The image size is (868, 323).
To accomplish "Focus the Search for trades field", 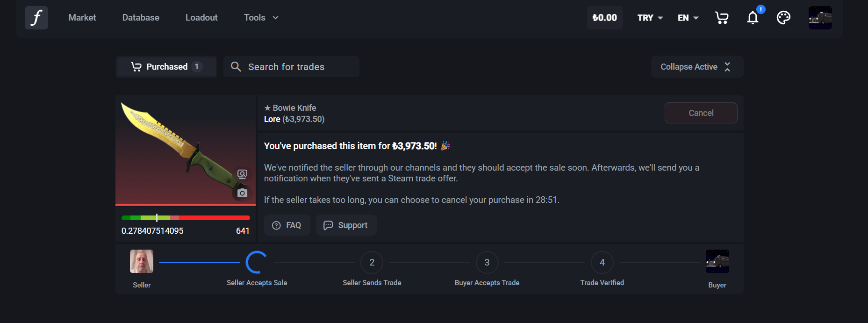I will [x=299, y=67].
